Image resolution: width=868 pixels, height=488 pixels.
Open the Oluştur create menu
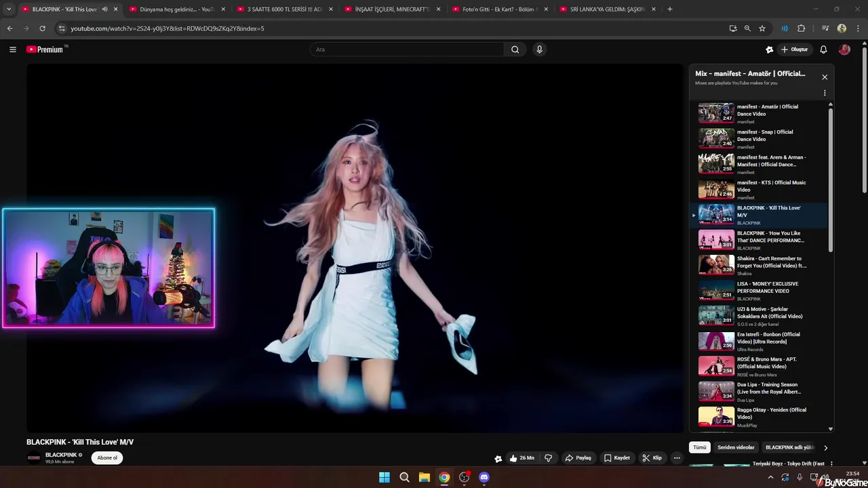[795, 49]
